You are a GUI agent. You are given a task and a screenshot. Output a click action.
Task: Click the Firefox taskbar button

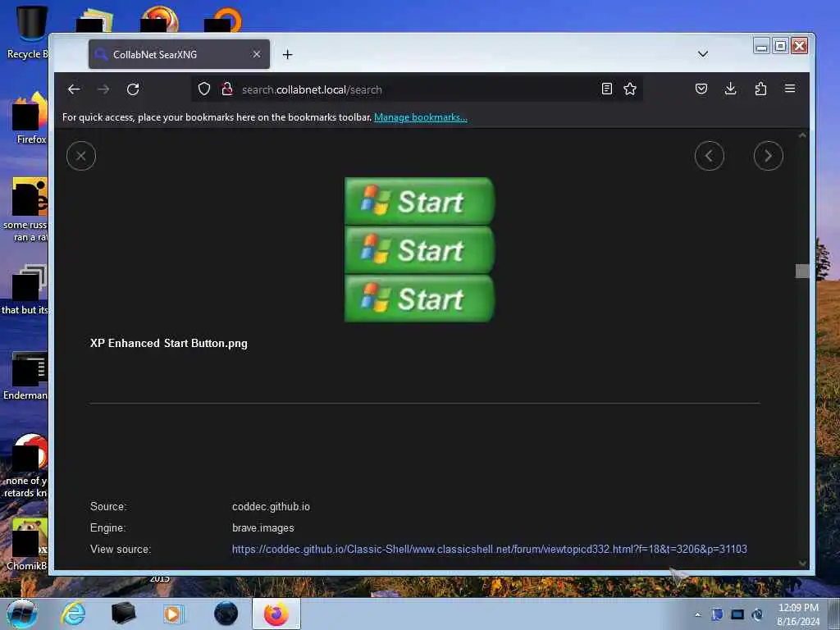pyautogui.click(x=276, y=614)
